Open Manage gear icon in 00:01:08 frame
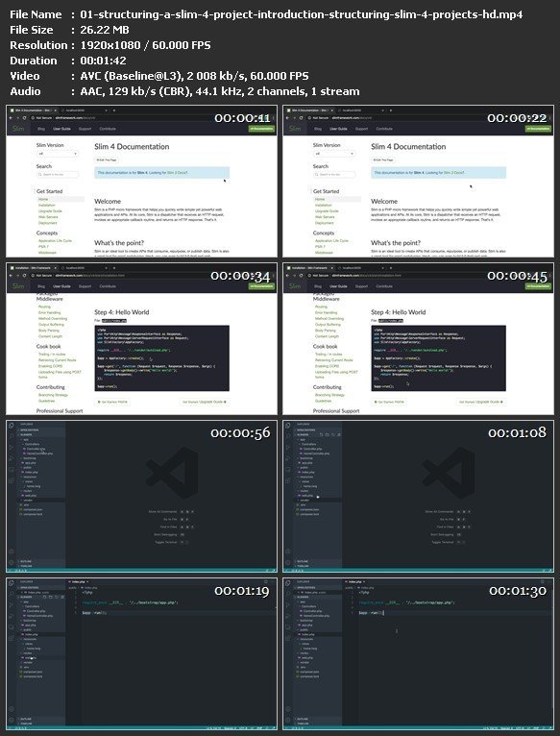The height and width of the screenshot is (736, 560). coord(288,562)
